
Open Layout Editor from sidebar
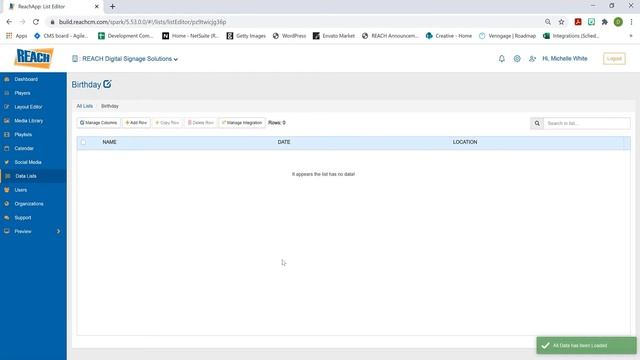click(x=33, y=107)
